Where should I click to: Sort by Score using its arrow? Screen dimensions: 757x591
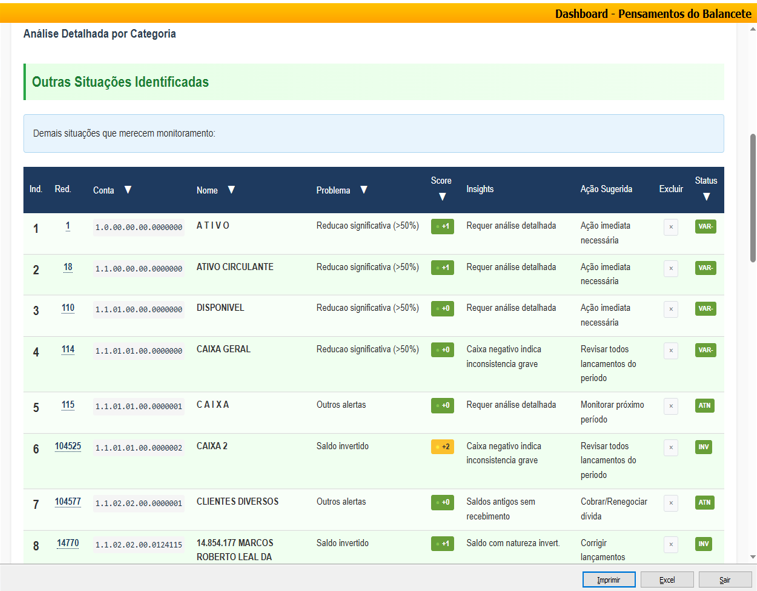(441, 197)
